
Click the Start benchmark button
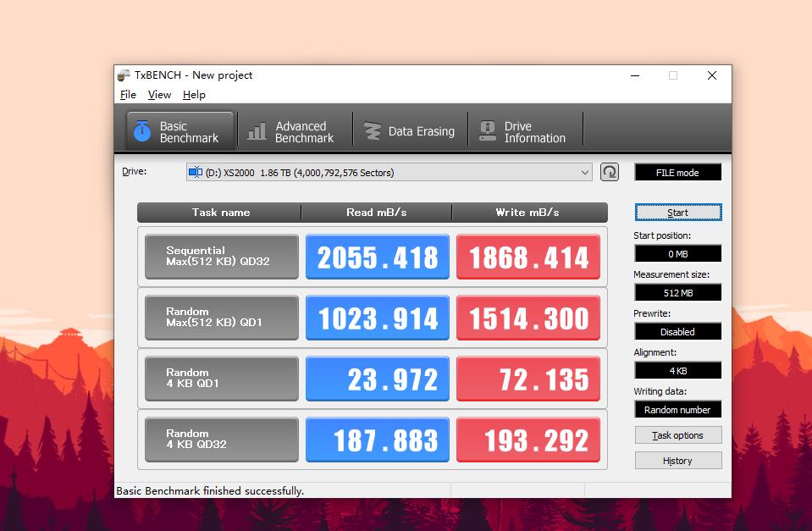click(678, 213)
